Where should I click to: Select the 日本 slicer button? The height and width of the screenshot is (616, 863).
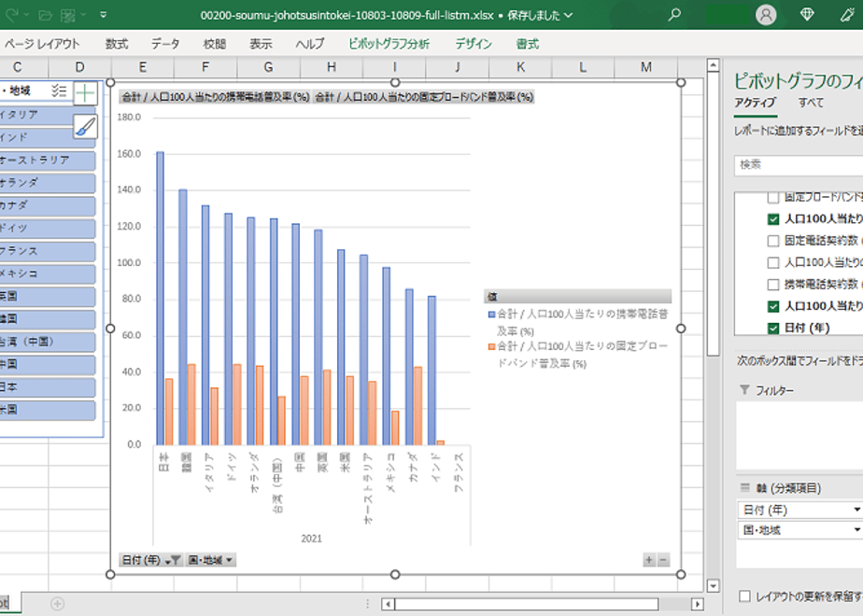48,387
